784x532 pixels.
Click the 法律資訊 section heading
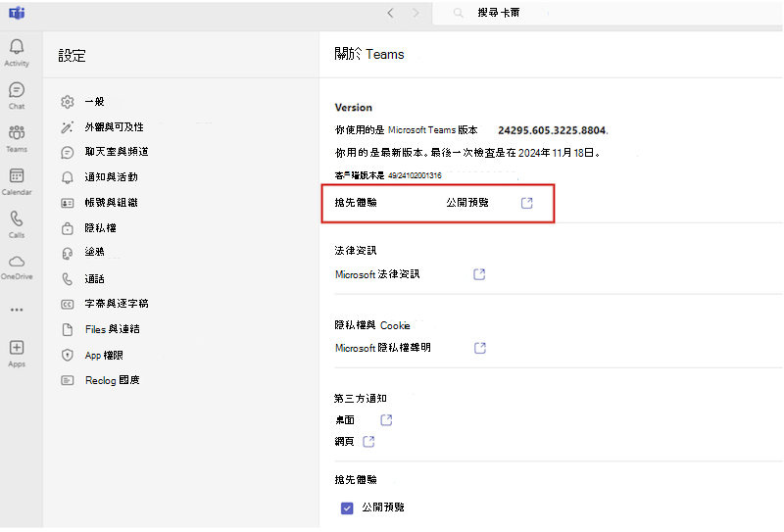point(356,250)
